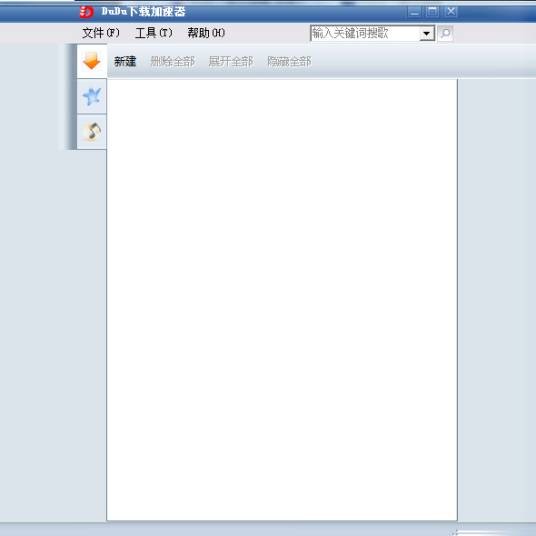This screenshot has height=536, width=536.
Task: Open the 帮助(H) menu
Action: (x=206, y=33)
